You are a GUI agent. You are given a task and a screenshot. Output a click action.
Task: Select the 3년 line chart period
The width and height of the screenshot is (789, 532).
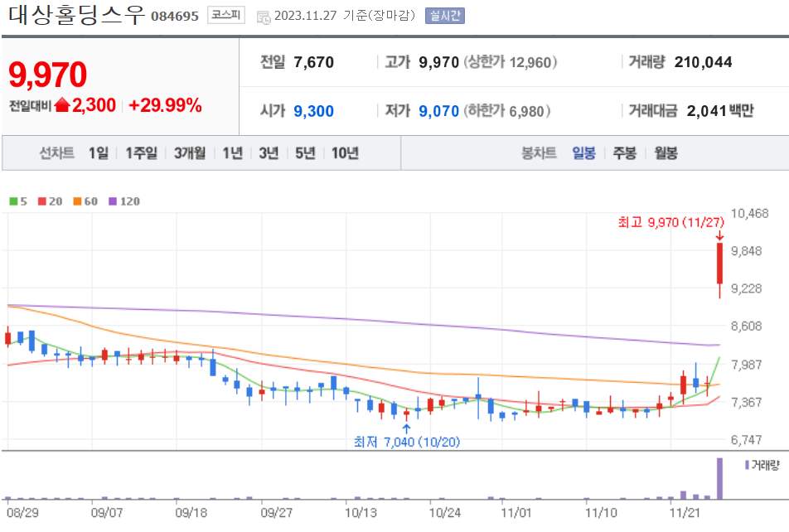[269, 153]
